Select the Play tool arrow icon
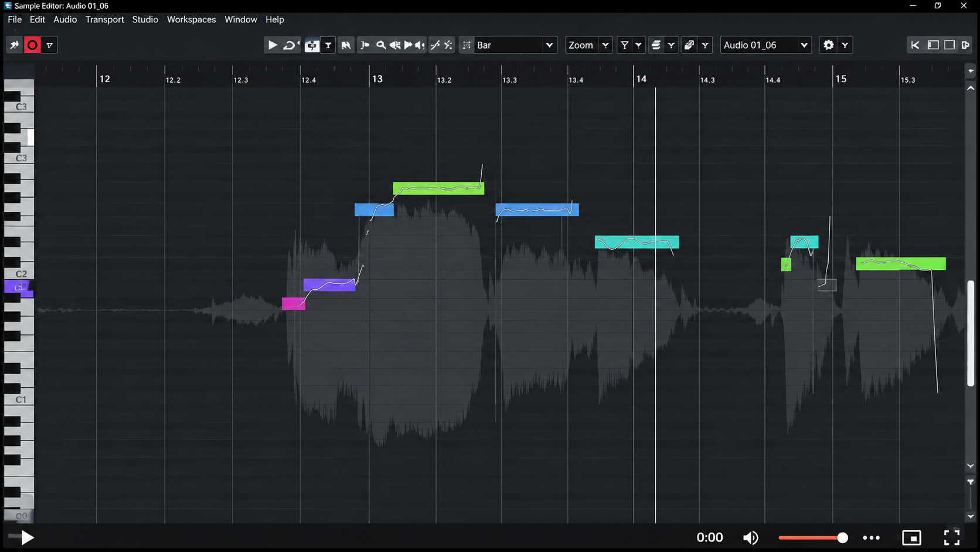This screenshot has height=552, width=980. (408, 45)
